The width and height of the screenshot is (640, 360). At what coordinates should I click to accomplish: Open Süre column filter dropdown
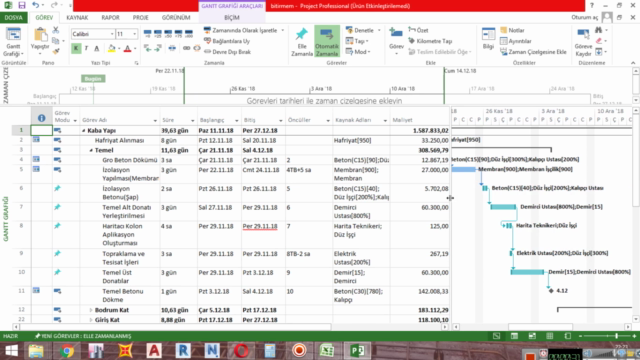[193, 120]
